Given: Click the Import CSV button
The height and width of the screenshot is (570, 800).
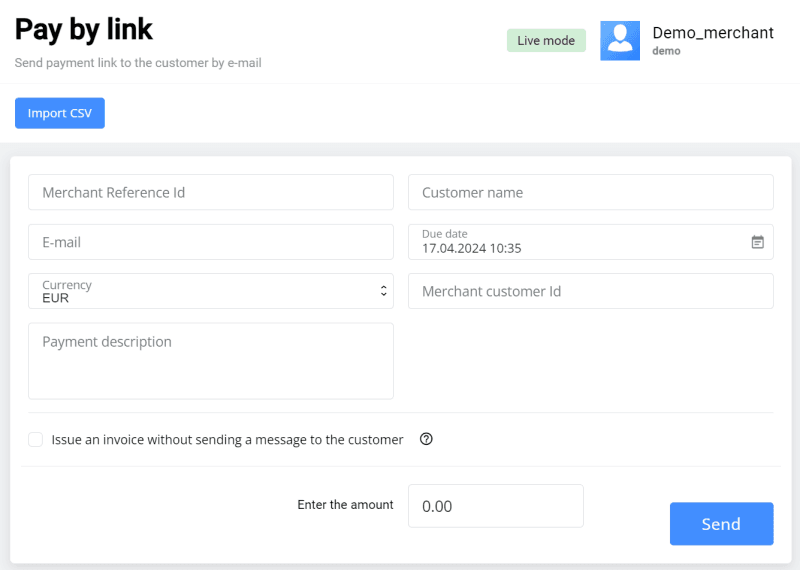Looking at the screenshot, I should (60, 113).
